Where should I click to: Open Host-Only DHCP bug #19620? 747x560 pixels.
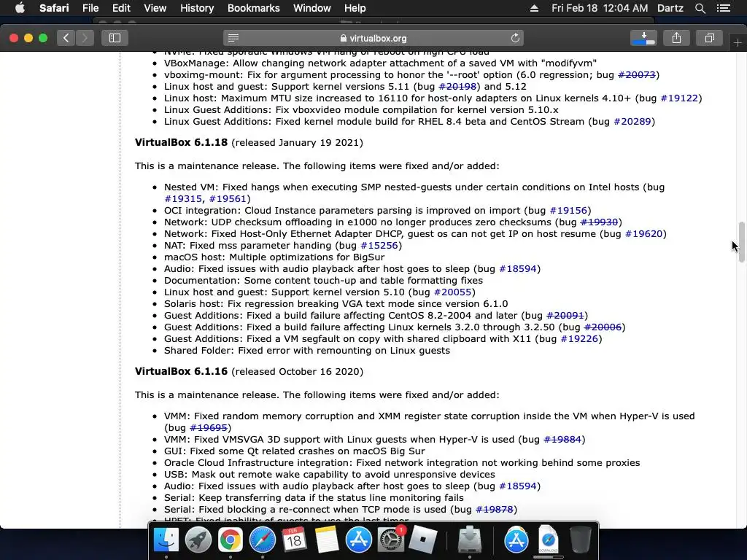pyautogui.click(x=644, y=234)
